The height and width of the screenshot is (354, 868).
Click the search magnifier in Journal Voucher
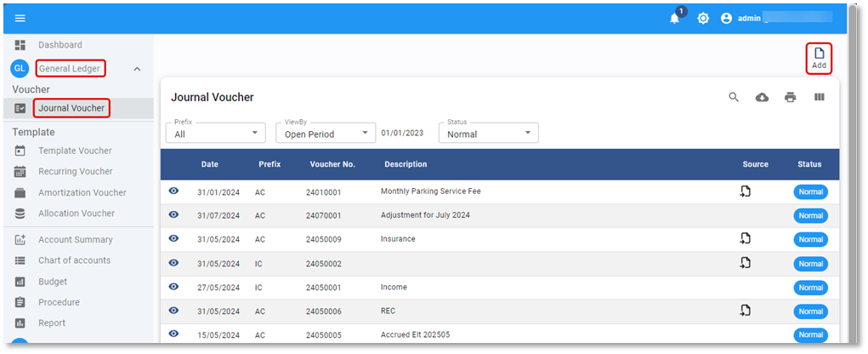pyautogui.click(x=734, y=97)
